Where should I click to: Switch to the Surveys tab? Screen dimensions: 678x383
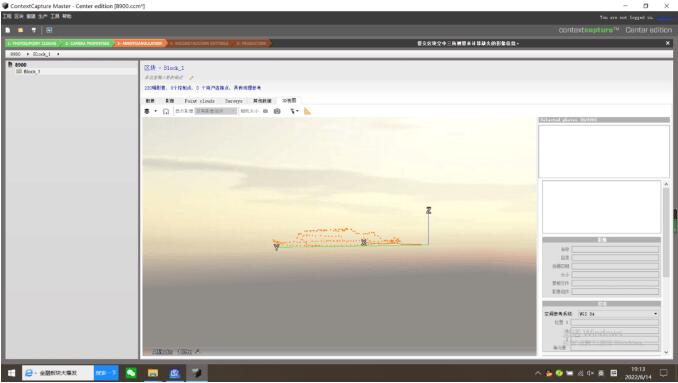pyautogui.click(x=234, y=101)
